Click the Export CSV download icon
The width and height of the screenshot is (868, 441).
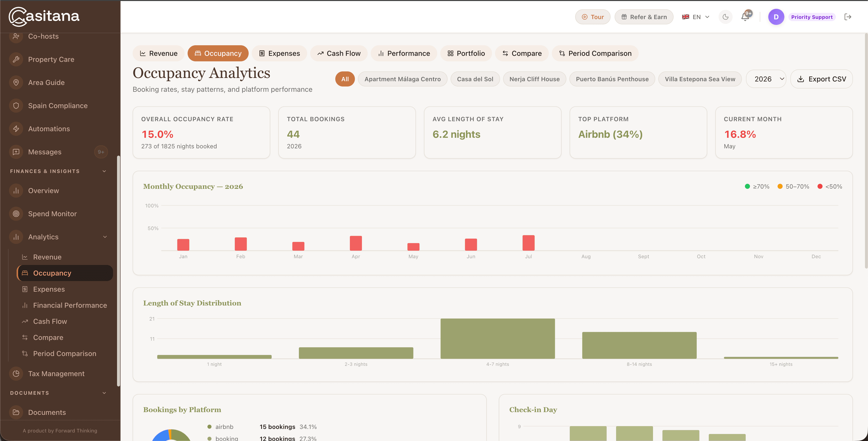point(801,79)
